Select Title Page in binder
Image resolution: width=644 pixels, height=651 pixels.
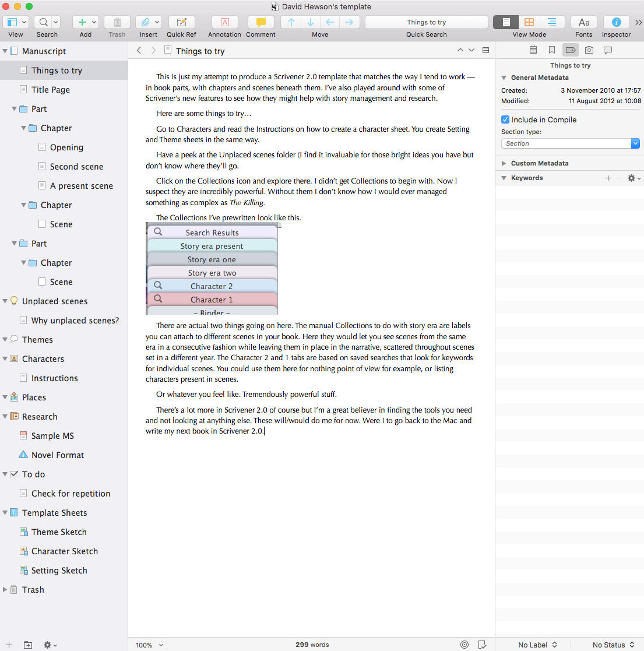51,90
